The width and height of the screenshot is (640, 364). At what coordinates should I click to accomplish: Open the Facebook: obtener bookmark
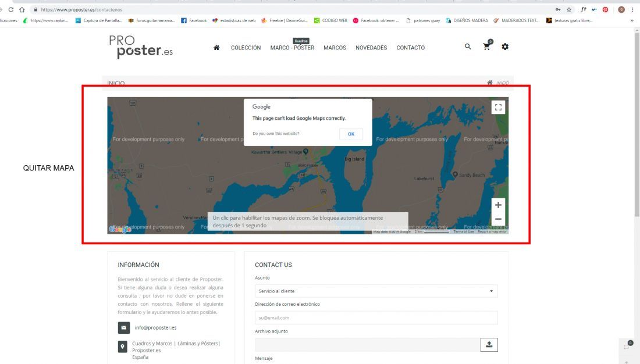376,20
